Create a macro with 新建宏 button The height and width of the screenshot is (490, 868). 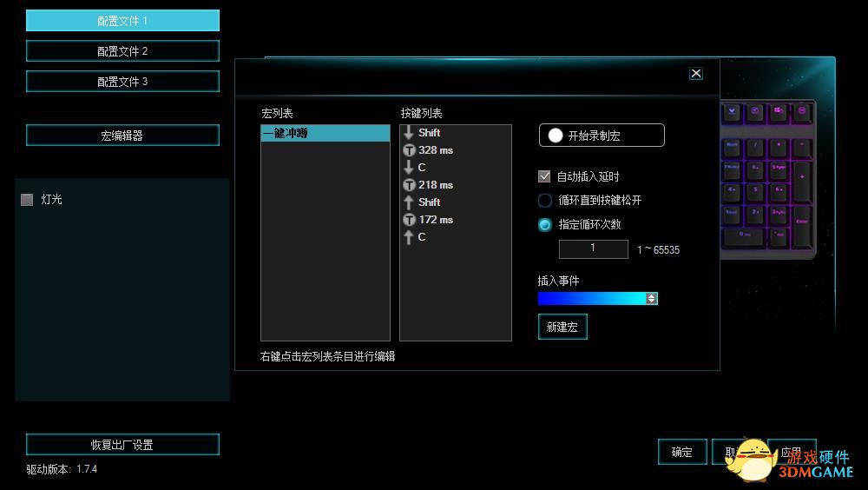coord(562,327)
